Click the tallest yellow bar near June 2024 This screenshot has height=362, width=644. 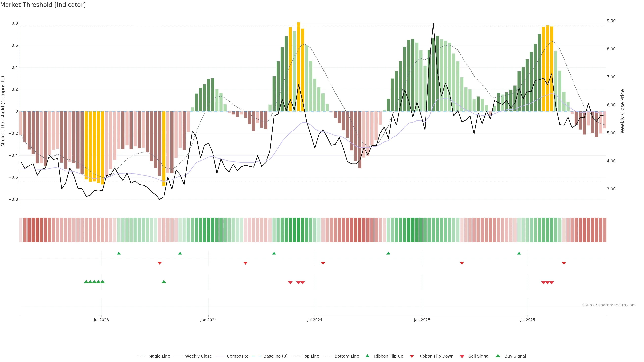coord(299,65)
